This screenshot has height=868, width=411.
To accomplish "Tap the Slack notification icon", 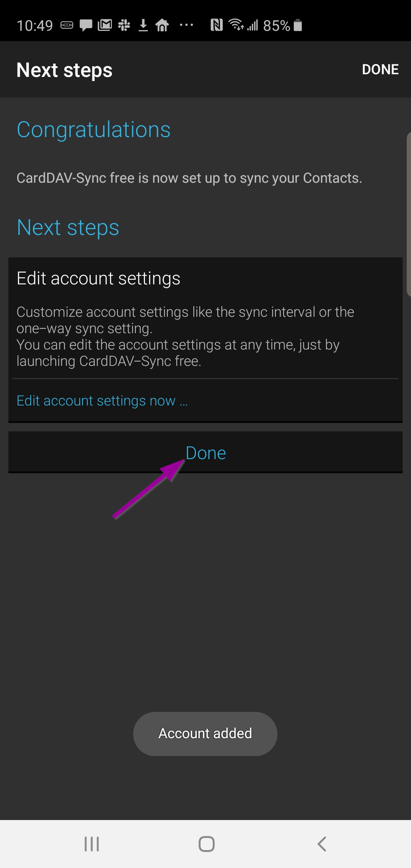I will coord(124,26).
